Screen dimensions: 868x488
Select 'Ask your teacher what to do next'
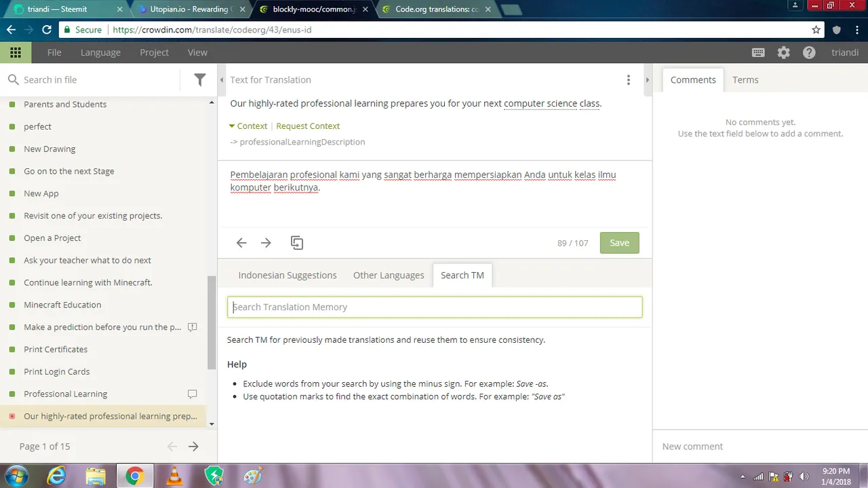[87, 260]
